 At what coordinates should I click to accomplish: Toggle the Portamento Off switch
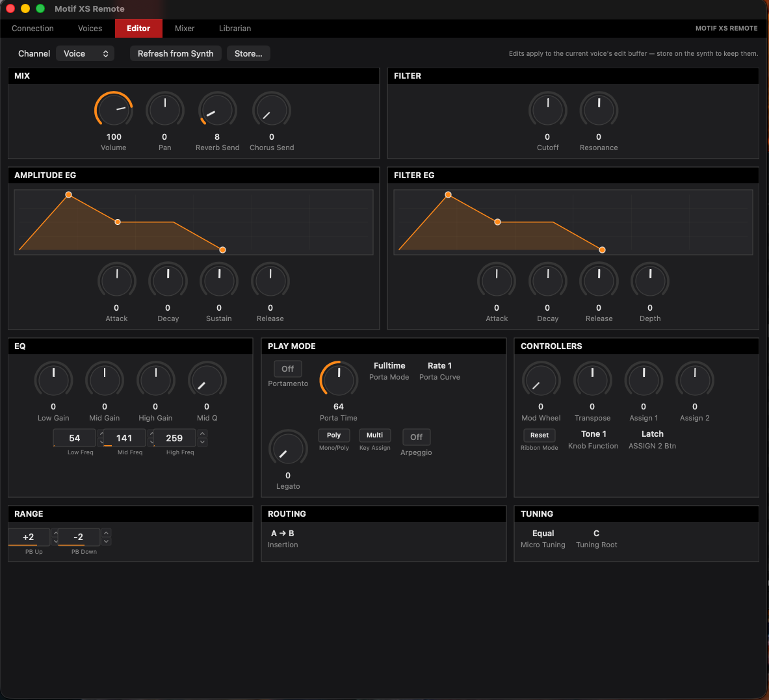point(288,369)
